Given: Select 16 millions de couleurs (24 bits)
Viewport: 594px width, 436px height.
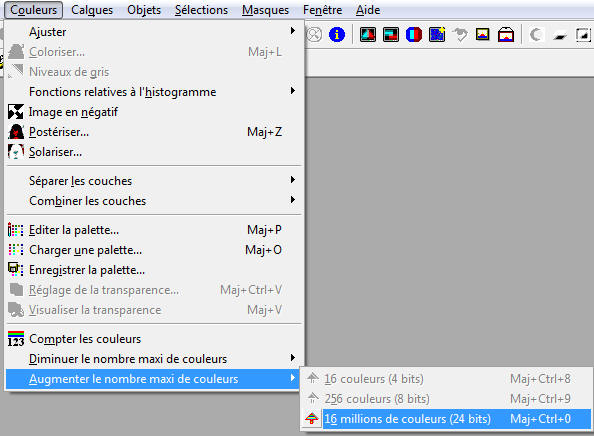Looking at the screenshot, I should click(x=447, y=419).
